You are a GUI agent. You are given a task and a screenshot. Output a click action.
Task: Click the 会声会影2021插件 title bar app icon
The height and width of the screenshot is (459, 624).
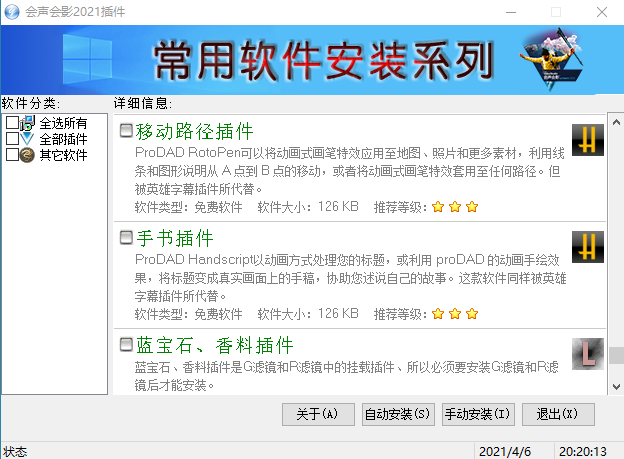tap(12, 12)
